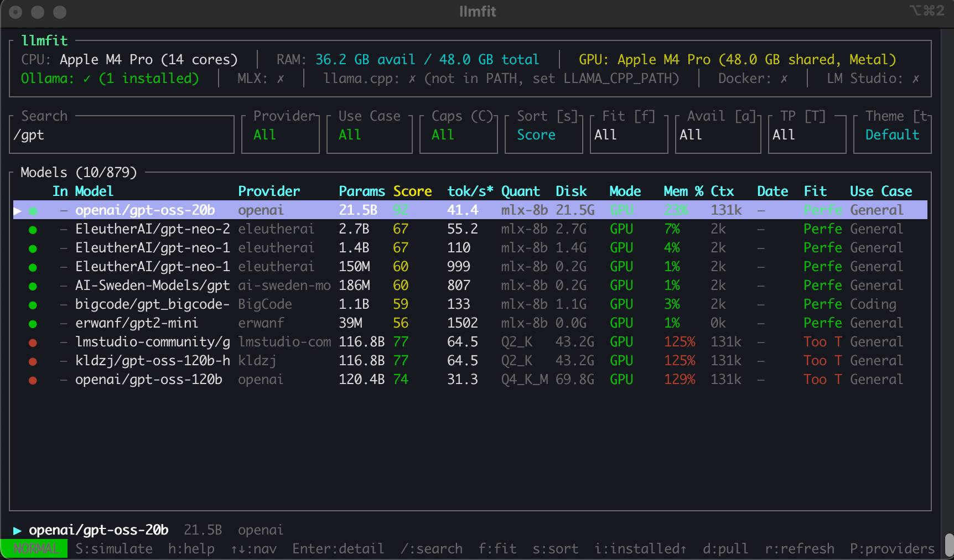Click the terminal scrollbar thumb at window edge
The height and width of the screenshot is (560, 954).
949,546
